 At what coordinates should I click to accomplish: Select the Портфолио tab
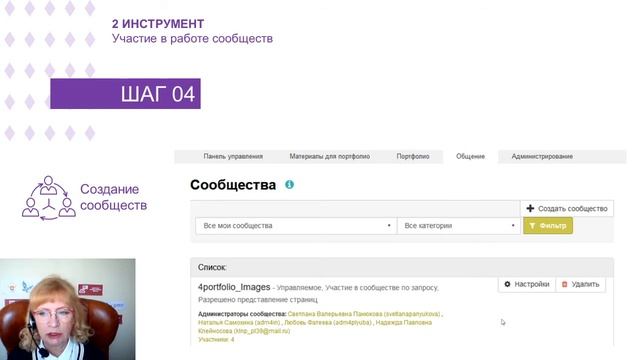413,156
